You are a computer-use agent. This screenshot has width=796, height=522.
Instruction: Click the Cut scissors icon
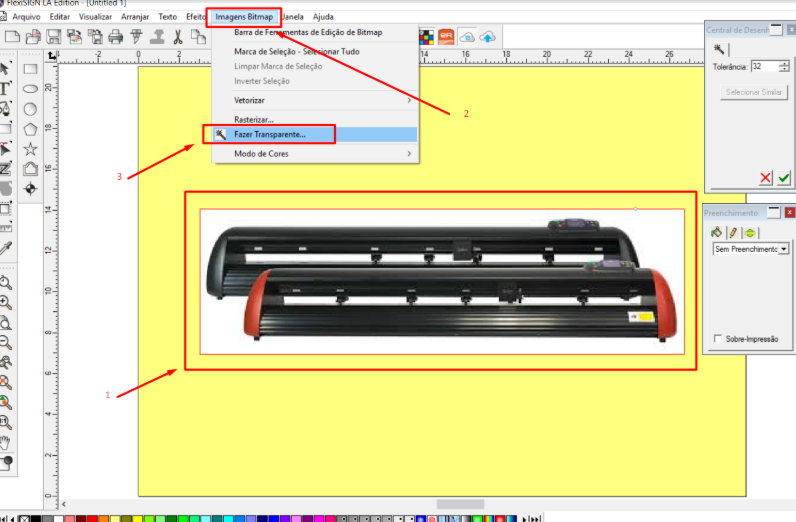[x=178, y=37]
